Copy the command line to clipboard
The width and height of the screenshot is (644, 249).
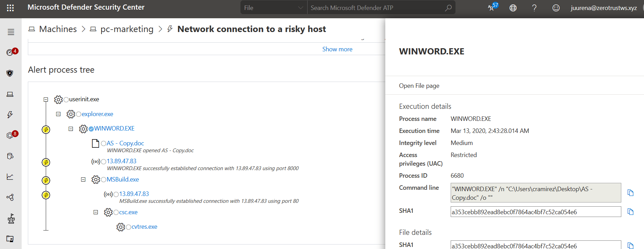pyautogui.click(x=630, y=193)
